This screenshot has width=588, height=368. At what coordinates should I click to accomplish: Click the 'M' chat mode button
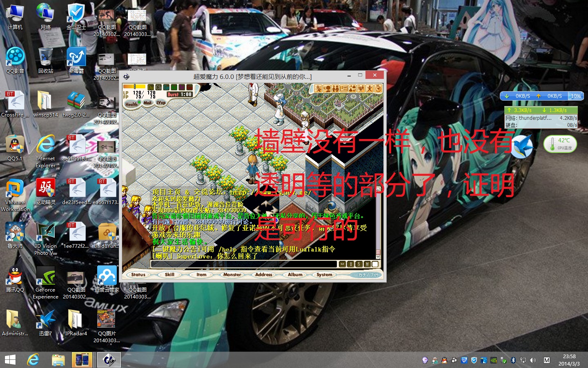click(367, 264)
